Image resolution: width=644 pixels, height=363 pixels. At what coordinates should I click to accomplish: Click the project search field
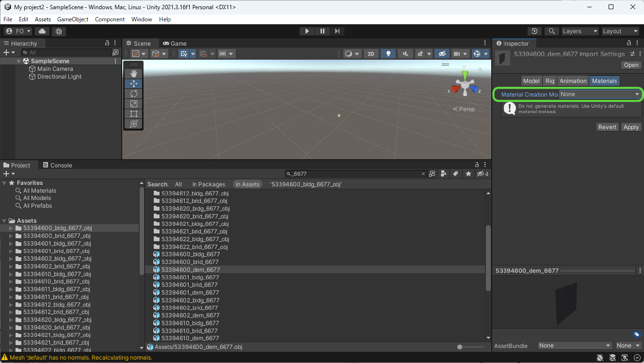[x=354, y=174]
